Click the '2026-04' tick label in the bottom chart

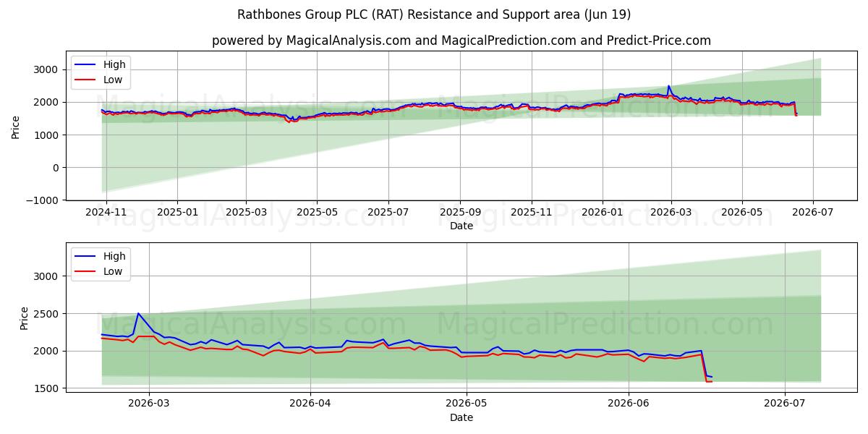pyautogui.click(x=310, y=404)
